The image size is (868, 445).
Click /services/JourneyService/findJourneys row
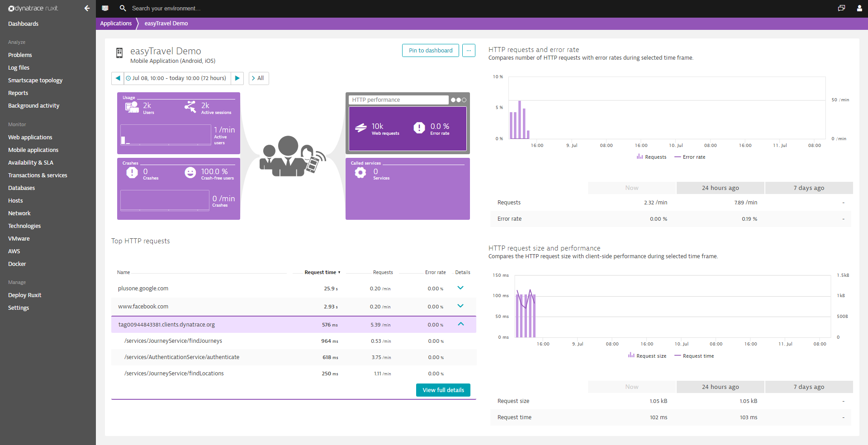[294, 341]
